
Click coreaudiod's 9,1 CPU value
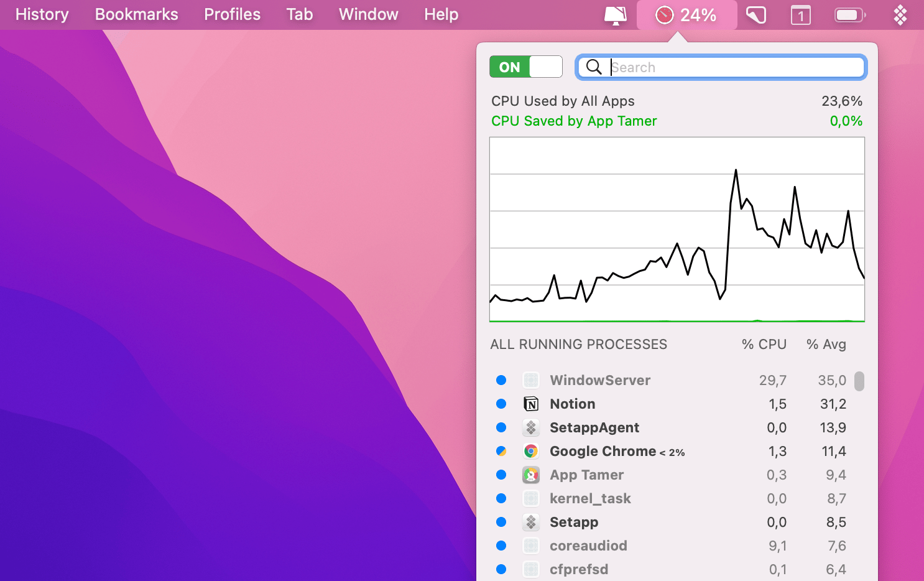point(777,546)
